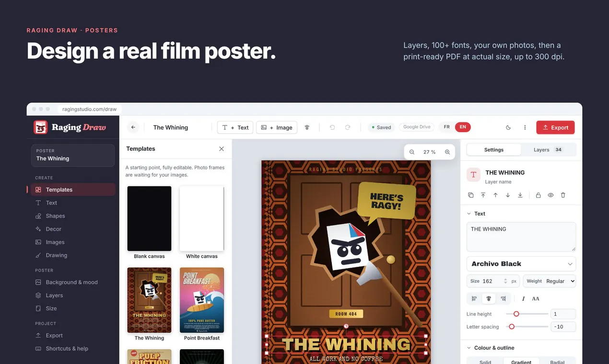
Task: Click the red Export button
Action: pyautogui.click(x=555, y=127)
